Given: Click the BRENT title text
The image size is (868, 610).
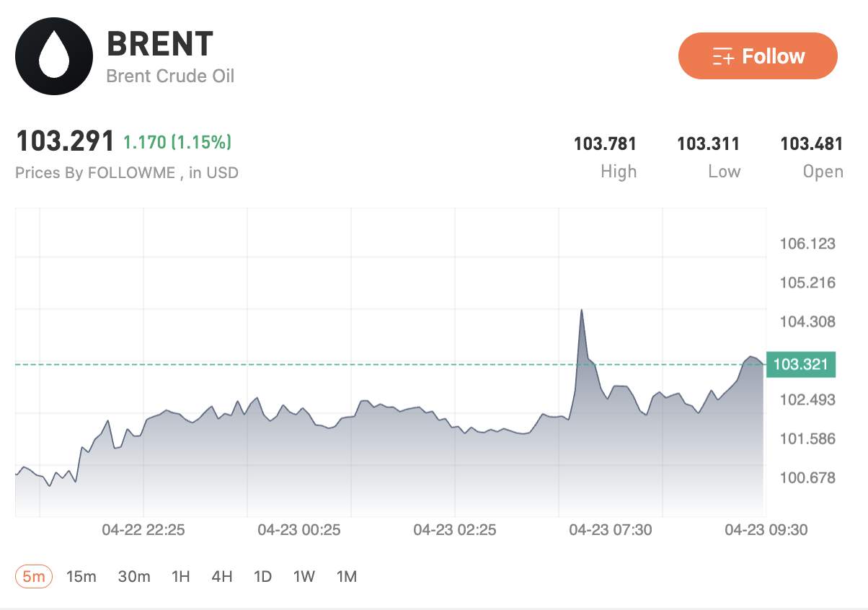Looking at the screenshot, I should (160, 44).
